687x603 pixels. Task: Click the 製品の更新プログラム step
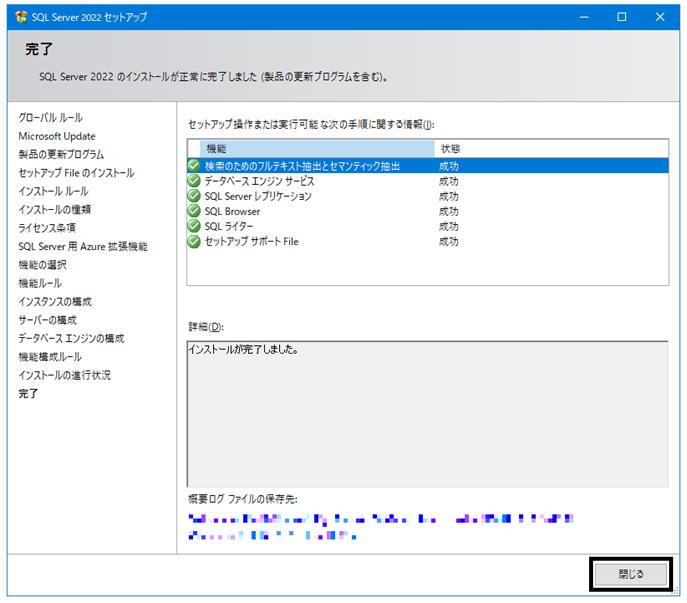[x=61, y=154]
